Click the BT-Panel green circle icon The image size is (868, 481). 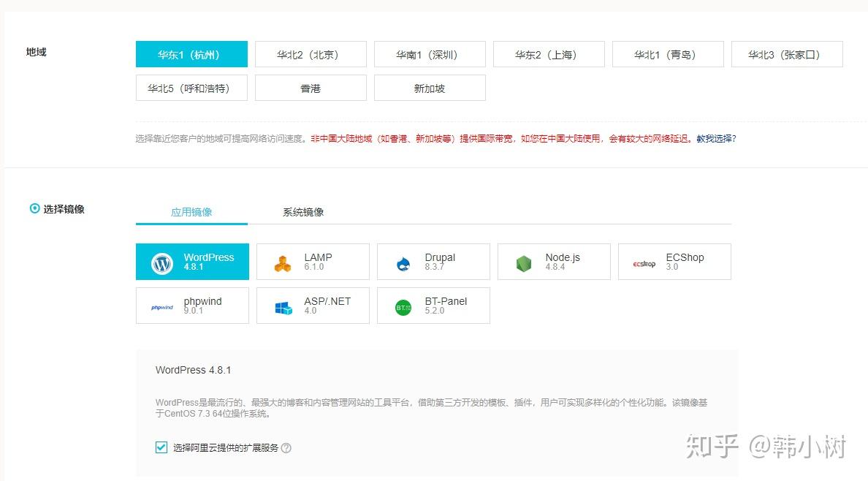(403, 308)
